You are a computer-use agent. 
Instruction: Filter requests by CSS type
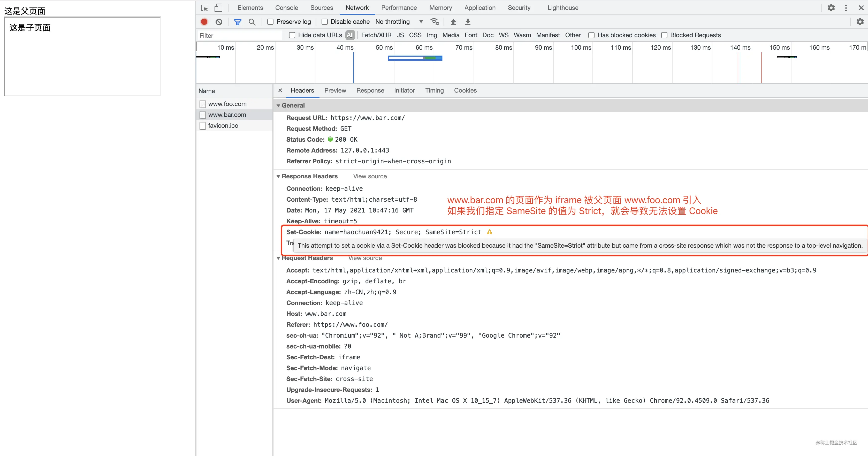click(x=415, y=35)
